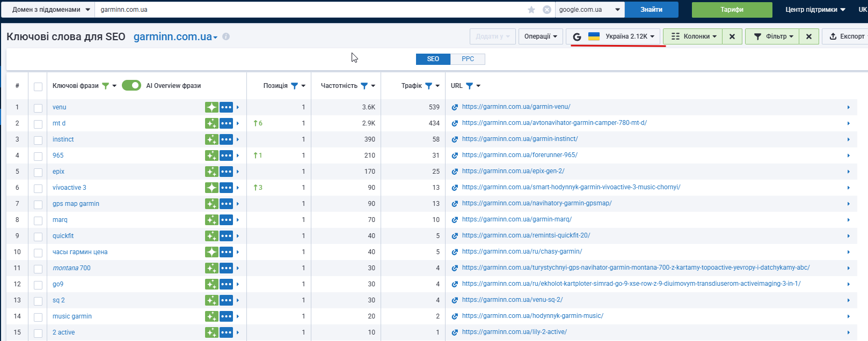Open the remintsi-quickfit-20 URL link

pos(526,235)
